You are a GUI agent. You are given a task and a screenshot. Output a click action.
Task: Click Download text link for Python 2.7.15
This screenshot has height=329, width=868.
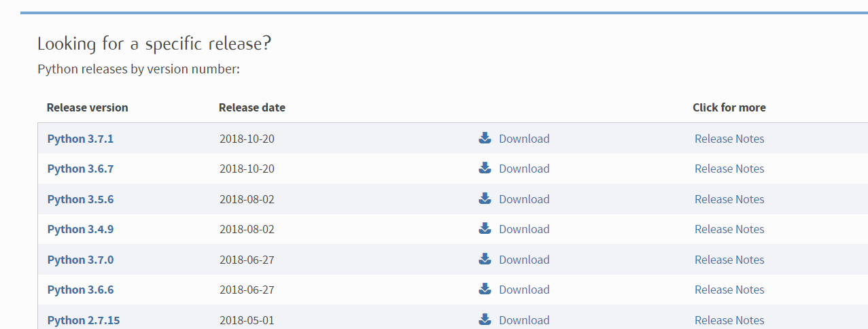coord(524,320)
